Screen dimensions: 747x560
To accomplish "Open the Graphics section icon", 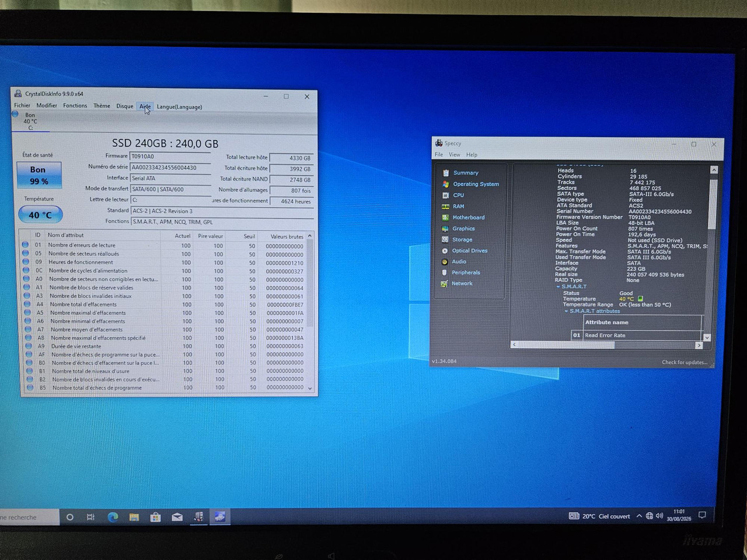I will click(445, 229).
